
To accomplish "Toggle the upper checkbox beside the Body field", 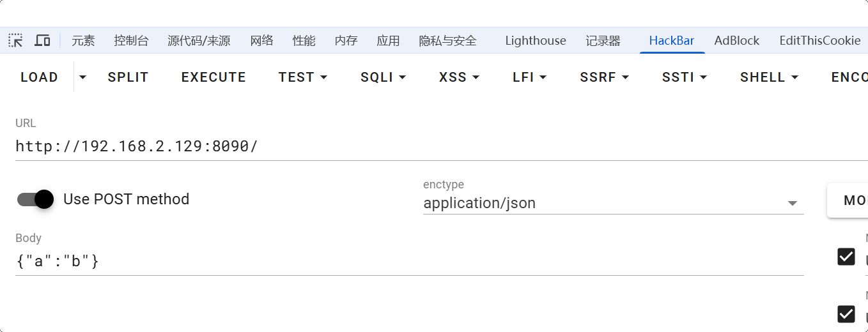I will point(846,257).
